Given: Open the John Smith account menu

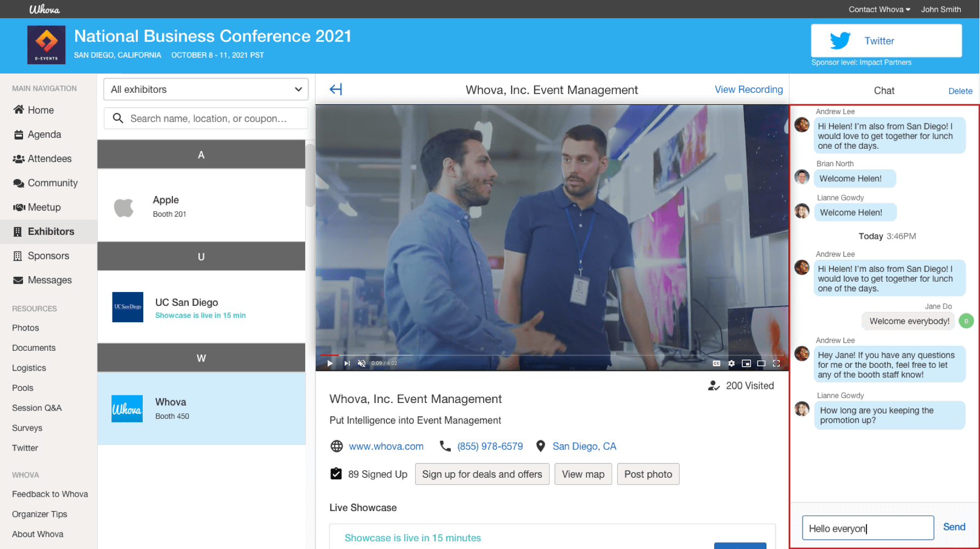Looking at the screenshot, I should tap(940, 9).
